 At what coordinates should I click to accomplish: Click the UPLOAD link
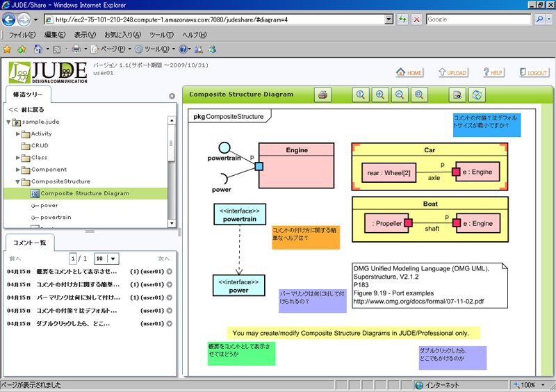click(454, 72)
